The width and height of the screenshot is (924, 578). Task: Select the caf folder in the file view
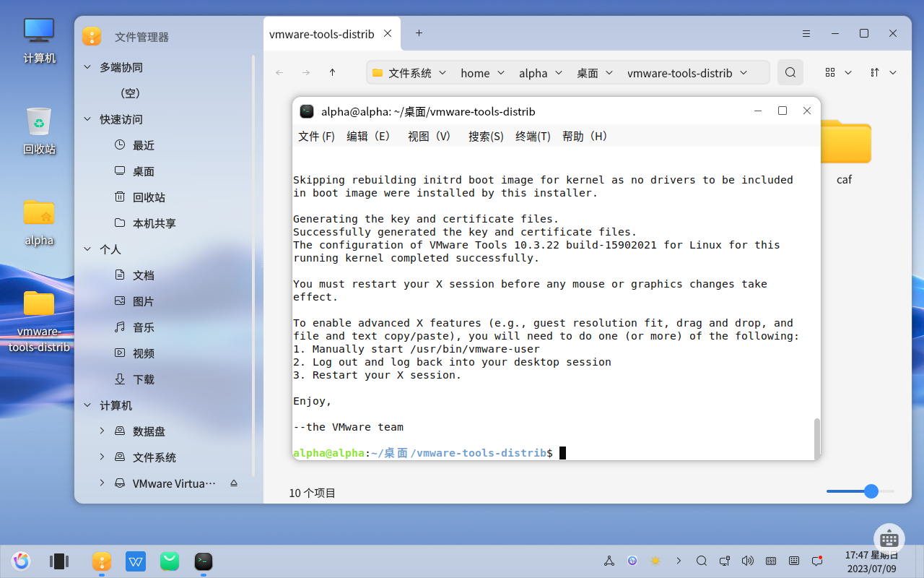845,150
